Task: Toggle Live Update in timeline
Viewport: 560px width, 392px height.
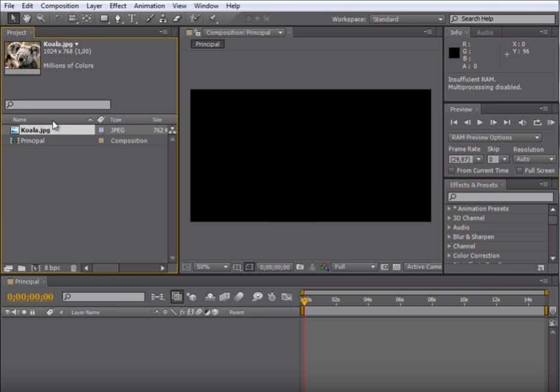Action: pos(177,297)
